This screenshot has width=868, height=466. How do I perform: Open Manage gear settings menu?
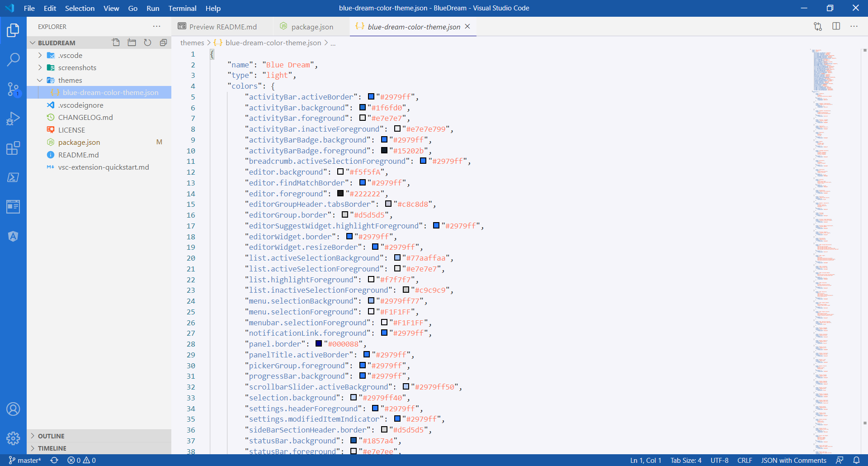[13, 438]
